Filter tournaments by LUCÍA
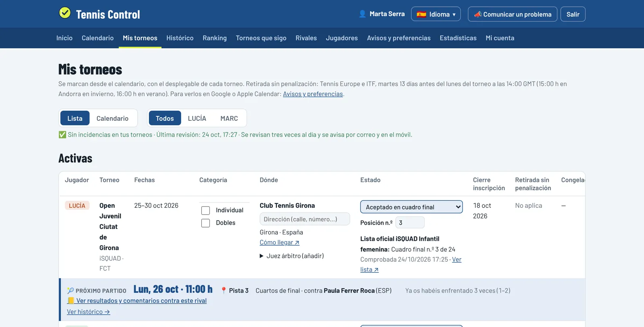The image size is (644, 327). (197, 118)
